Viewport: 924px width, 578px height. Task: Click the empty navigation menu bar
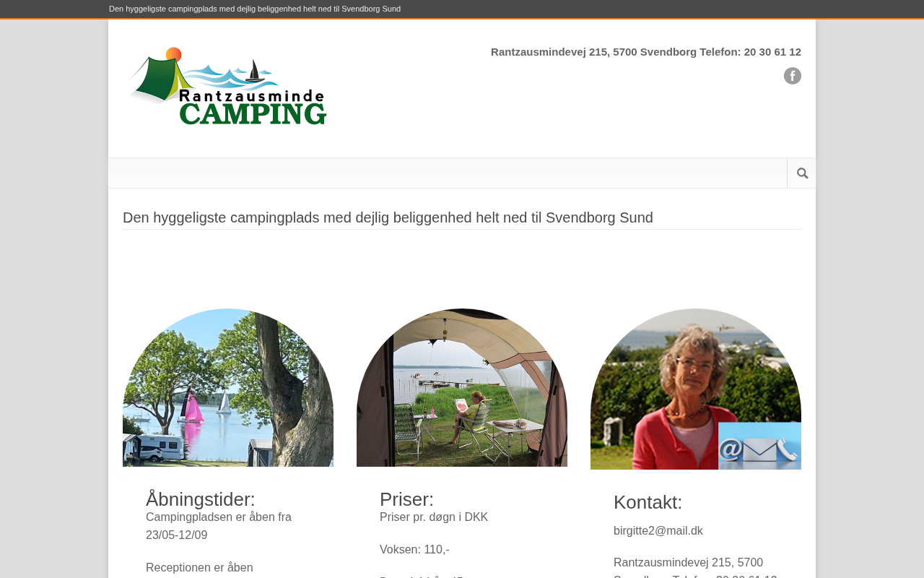[448, 173]
